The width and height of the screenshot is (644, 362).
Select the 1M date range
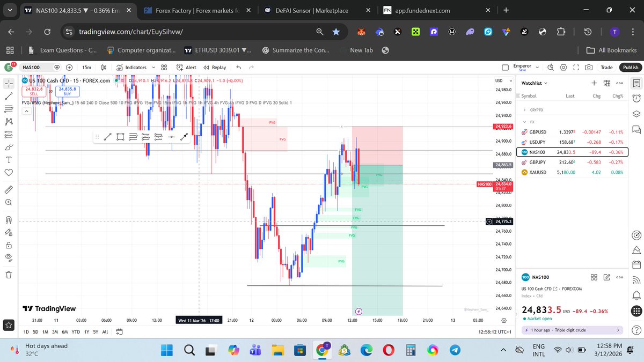[44, 332]
